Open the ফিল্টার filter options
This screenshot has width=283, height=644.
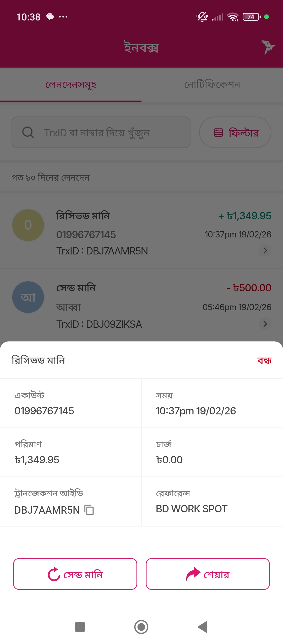click(x=235, y=132)
